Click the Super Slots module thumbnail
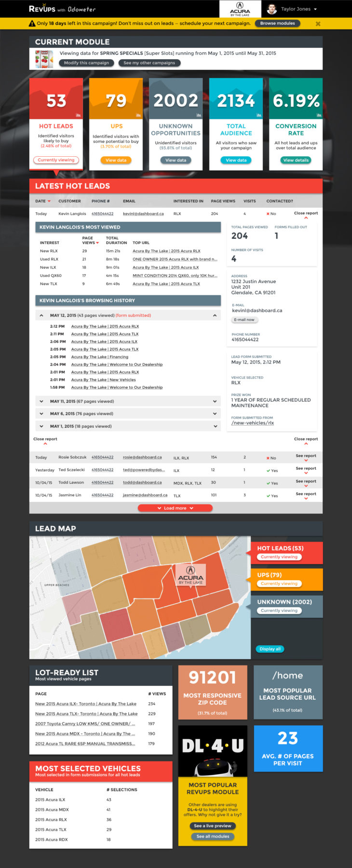Screen dimensions: 352x868 click(x=44, y=59)
